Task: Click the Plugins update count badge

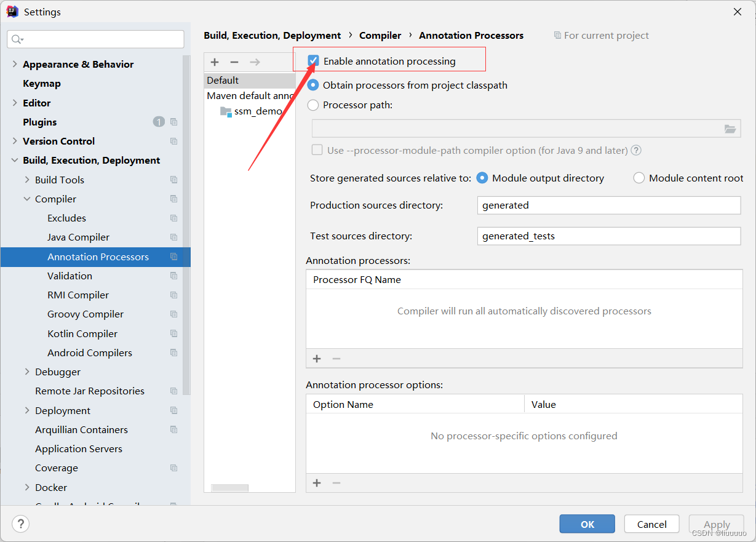Action: [159, 122]
